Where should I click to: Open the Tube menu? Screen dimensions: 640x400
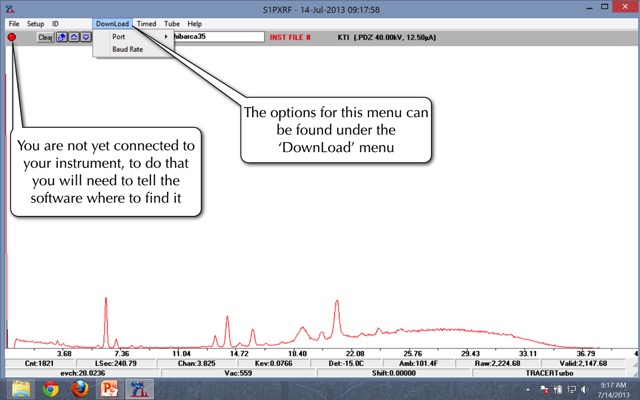tap(172, 22)
